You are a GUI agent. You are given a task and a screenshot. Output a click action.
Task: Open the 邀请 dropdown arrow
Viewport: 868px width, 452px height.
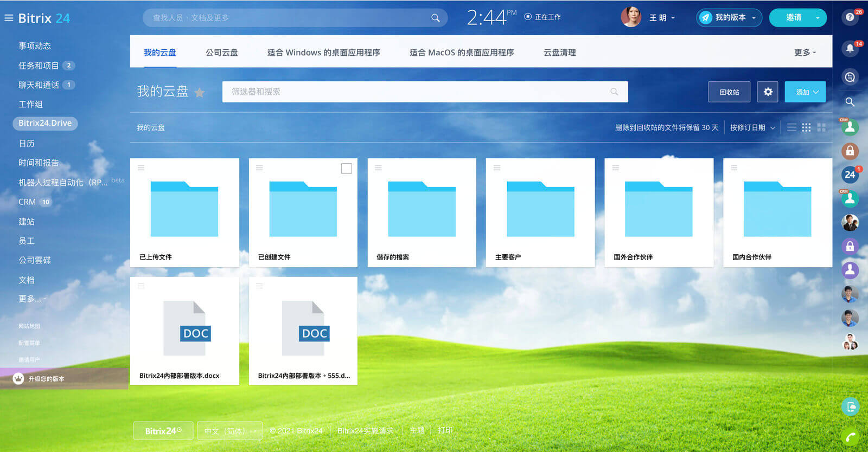point(818,18)
